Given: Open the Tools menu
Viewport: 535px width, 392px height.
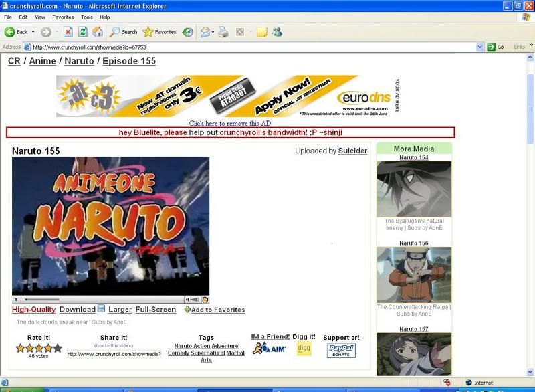Looking at the screenshot, I should (86, 17).
